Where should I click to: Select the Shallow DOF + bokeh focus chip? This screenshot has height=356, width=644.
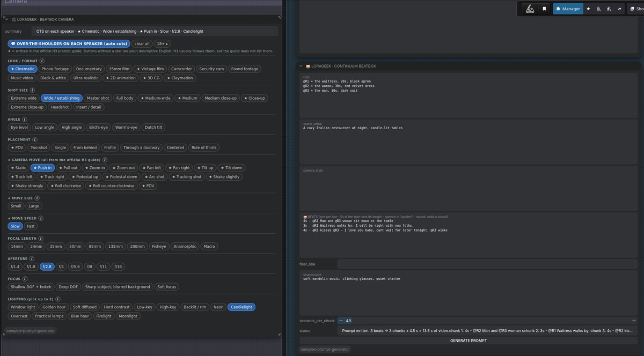point(31,287)
